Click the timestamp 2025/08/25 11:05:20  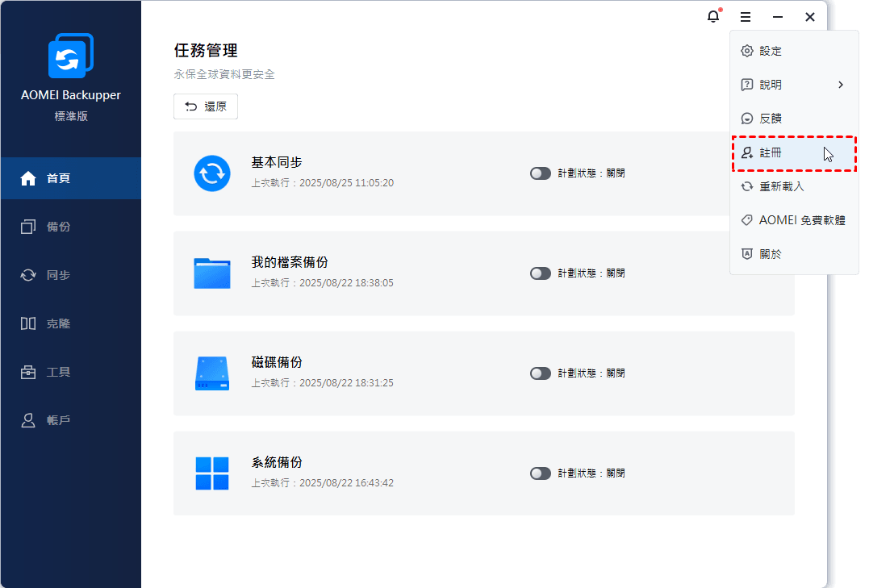(346, 183)
